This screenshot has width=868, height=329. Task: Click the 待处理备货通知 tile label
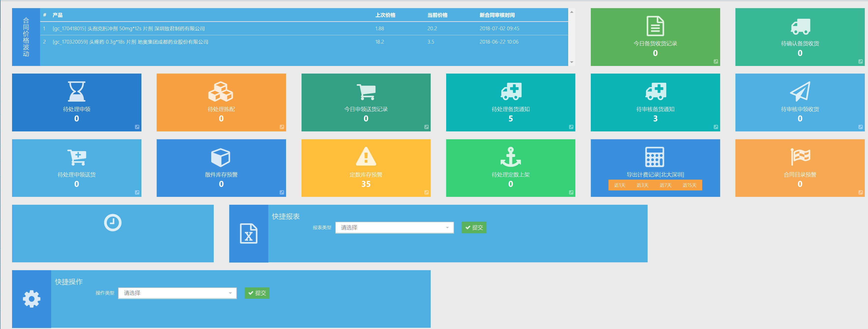pos(511,109)
